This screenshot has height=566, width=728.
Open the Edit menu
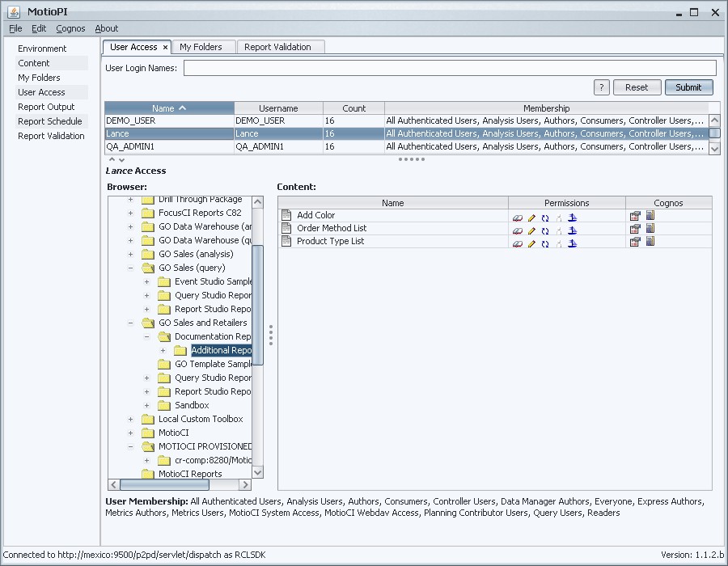(39, 28)
